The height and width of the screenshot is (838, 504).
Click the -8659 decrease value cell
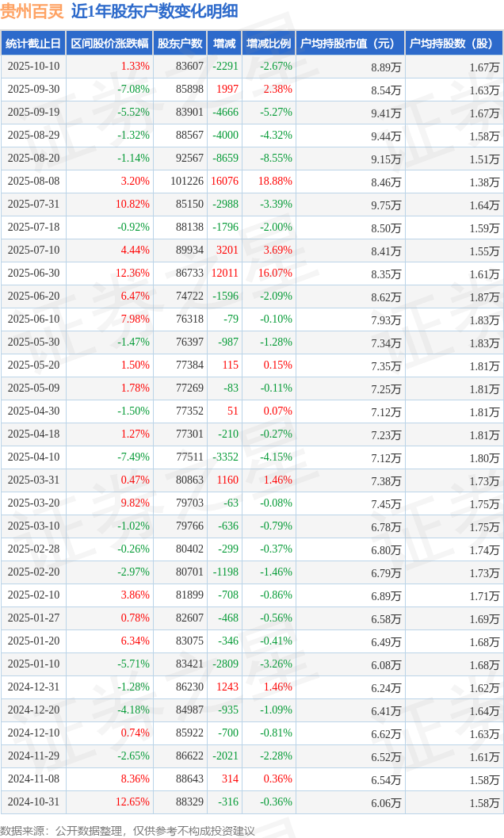[225, 159]
